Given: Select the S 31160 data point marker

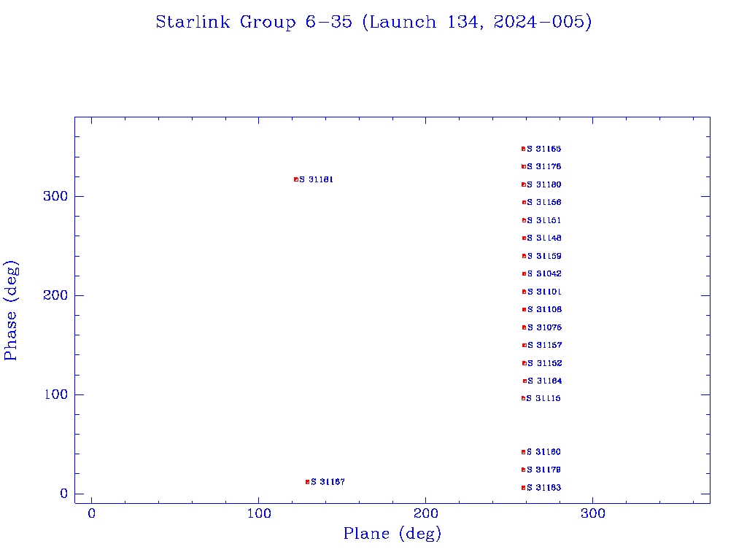Looking at the screenshot, I should point(523,452).
